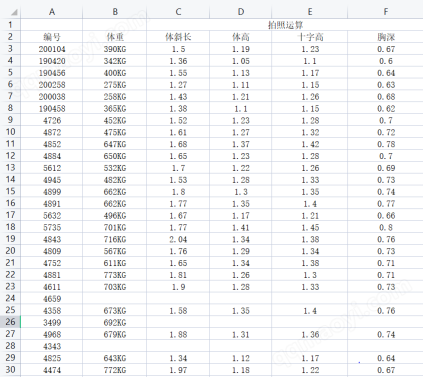Image resolution: width=423 pixels, height=378 pixels.
Task: Select column A header
Action: (52, 12)
